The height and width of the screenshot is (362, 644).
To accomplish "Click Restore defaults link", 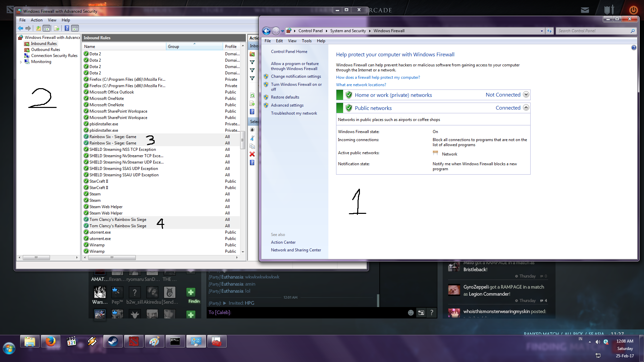I will click(x=285, y=97).
